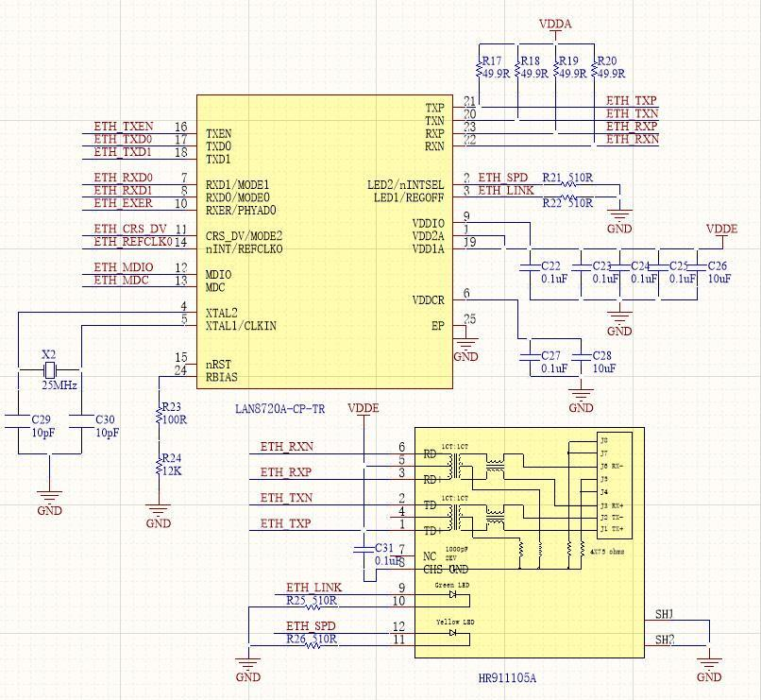761x700 pixels.
Task: Select the LAN8720A chip body
Action: tap(325, 242)
